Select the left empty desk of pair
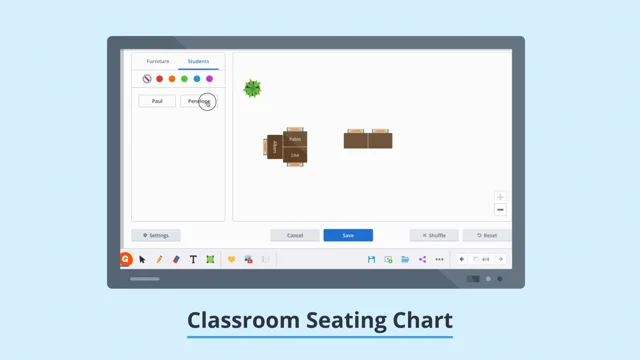The width and height of the screenshot is (640, 360). [x=356, y=141]
